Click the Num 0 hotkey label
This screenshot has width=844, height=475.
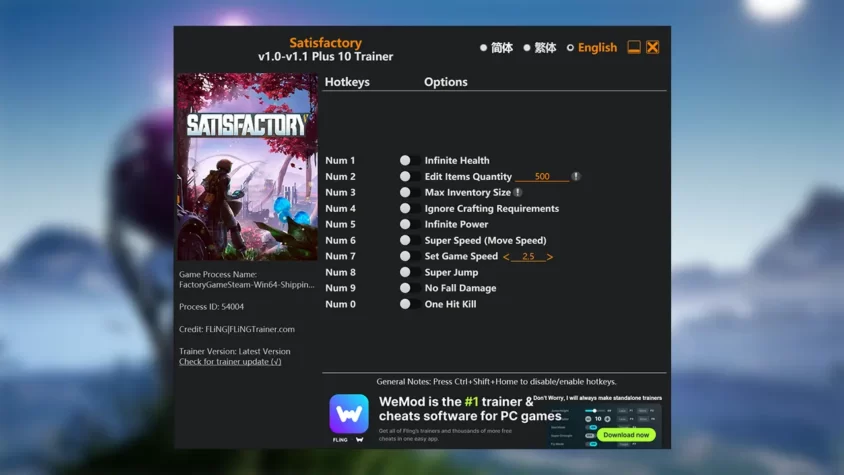[x=340, y=304]
